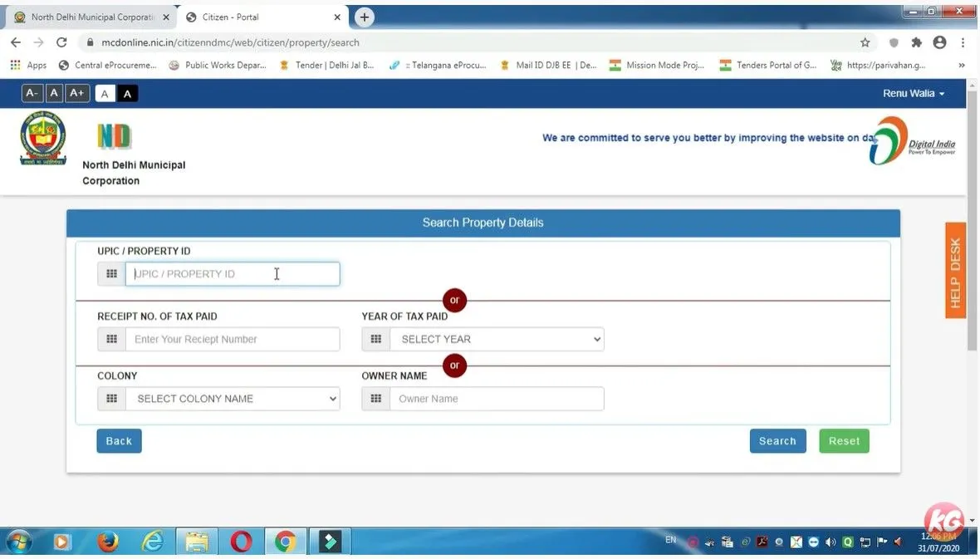Open Tender Delhi Jal Board bookmark
The image size is (980, 559).
point(327,65)
